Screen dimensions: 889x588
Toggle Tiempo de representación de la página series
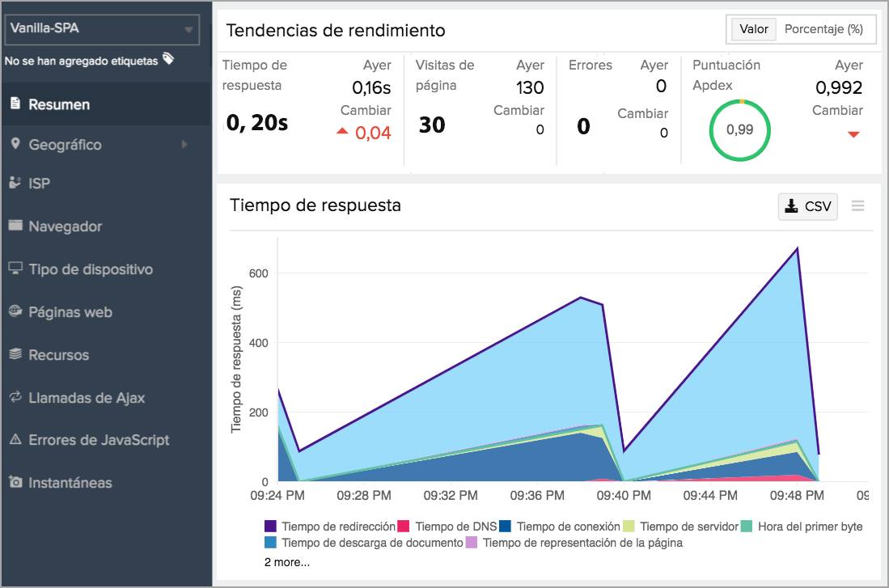[574, 543]
